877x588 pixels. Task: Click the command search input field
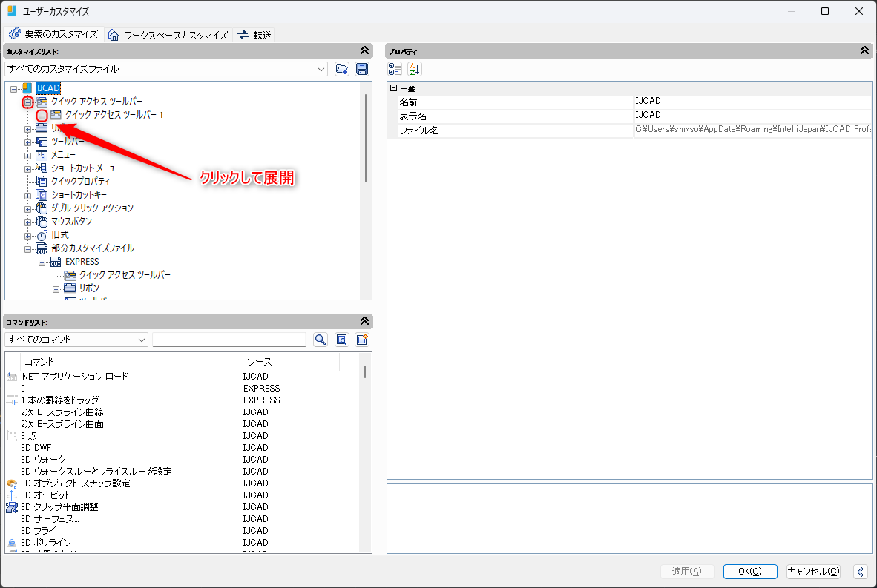coord(229,340)
